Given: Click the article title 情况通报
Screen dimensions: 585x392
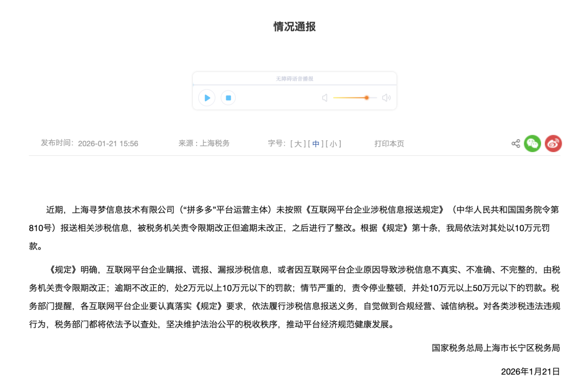Looking at the screenshot, I should 294,26.
